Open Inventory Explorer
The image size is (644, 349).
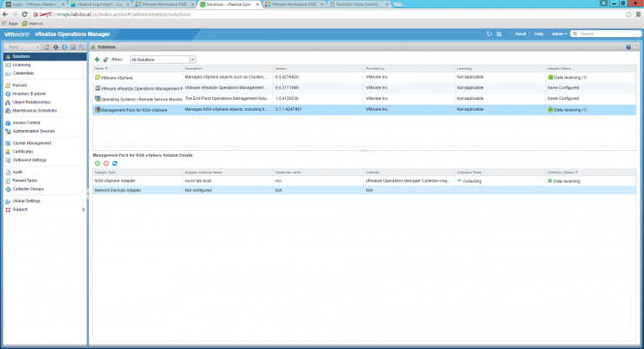[x=29, y=94]
